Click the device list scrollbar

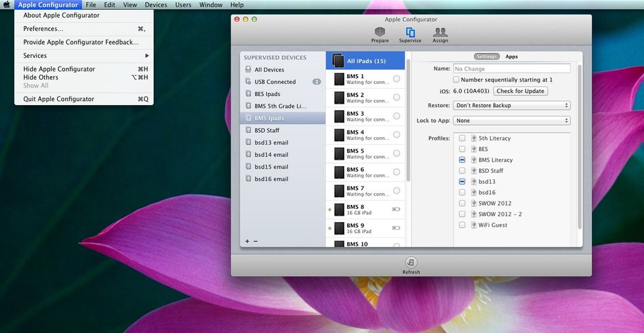(408, 120)
